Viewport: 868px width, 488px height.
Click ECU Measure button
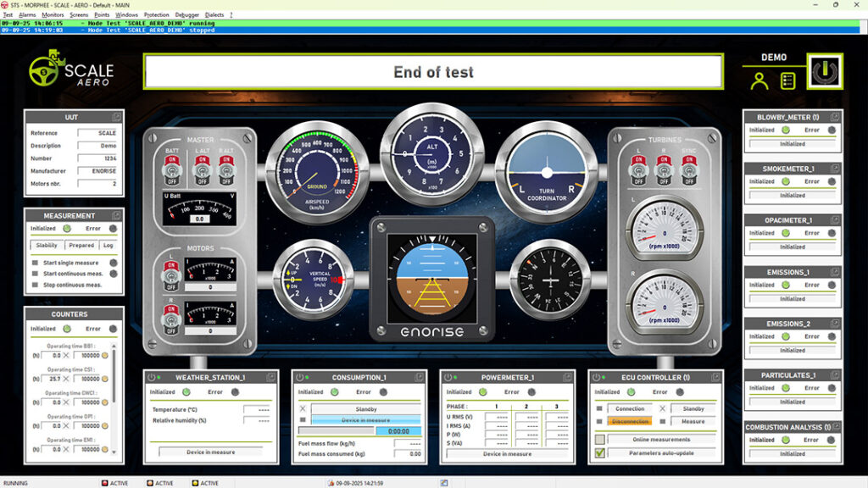tap(693, 421)
